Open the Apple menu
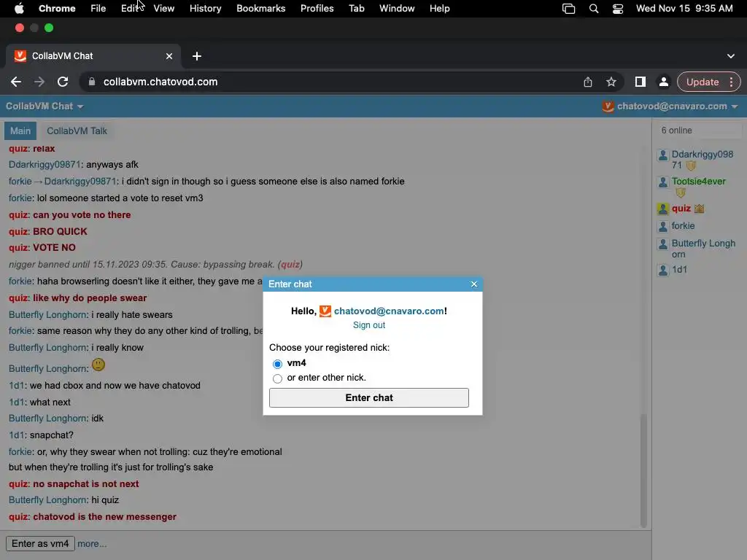Screen dimensions: 747x560 19,9
